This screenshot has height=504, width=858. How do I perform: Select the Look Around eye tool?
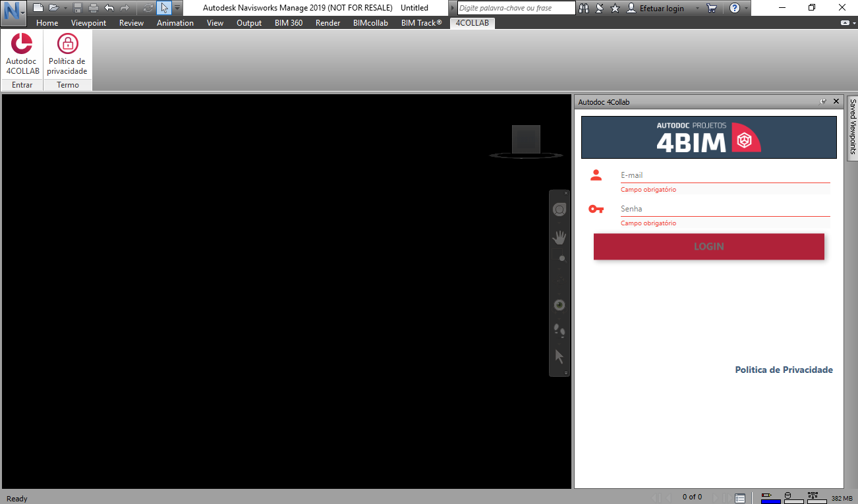tap(559, 305)
